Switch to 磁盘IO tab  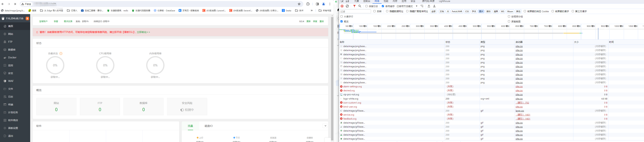click(208, 126)
